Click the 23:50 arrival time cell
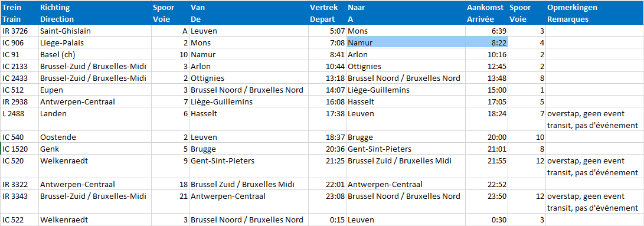This screenshot has height=226, width=644. [x=486, y=202]
